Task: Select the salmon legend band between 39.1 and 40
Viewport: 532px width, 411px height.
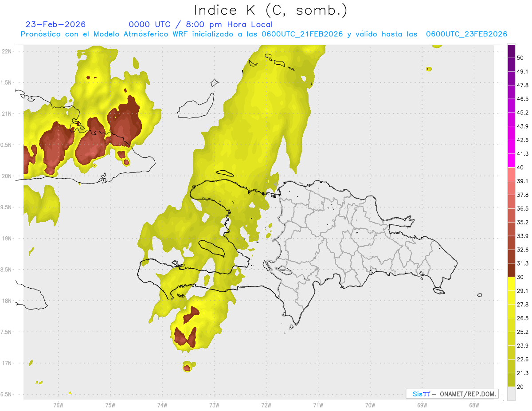Action: (511, 174)
